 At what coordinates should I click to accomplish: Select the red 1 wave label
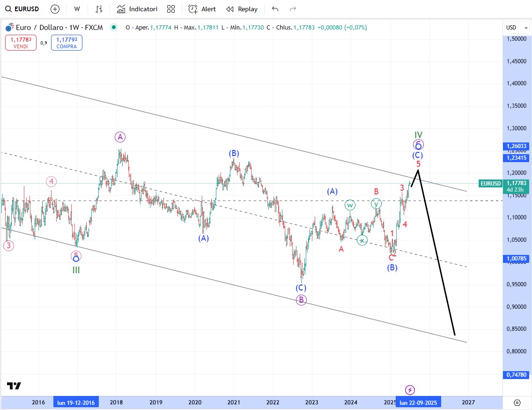[x=392, y=233]
